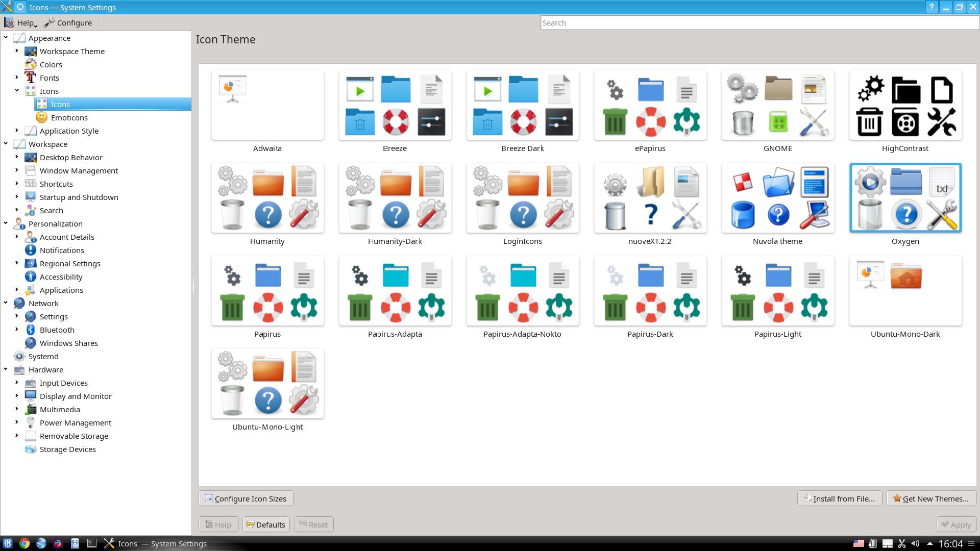Image resolution: width=980 pixels, height=551 pixels.
Task: Collapse the Icons tree node
Action: pos(17,90)
